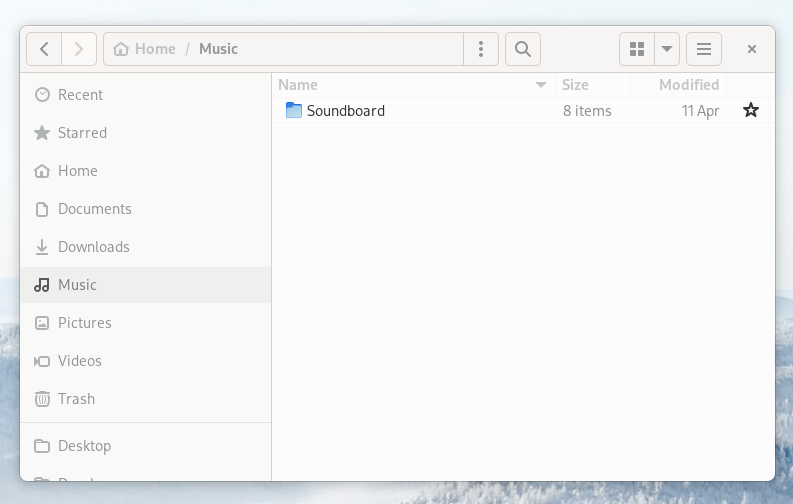The width and height of the screenshot is (793, 504).
Task: Click the Recent clock icon
Action: click(x=42, y=95)
